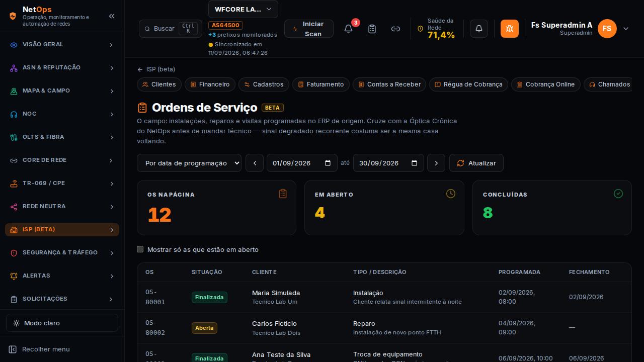The height and width of the screenshot is (362, 644).
Task: Click clock icon on Em Aberto card
Action: coord(451,194)
